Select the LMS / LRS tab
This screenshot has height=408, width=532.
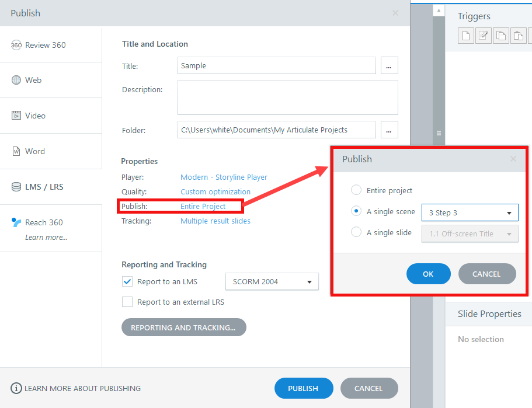(x=51, y=187)
